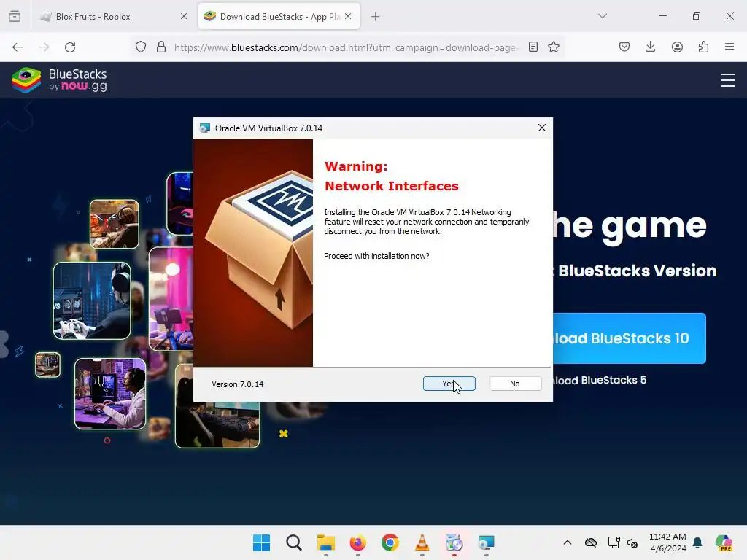View site security lock information
This screenshot has height=560, width=747.
[161, 47]
